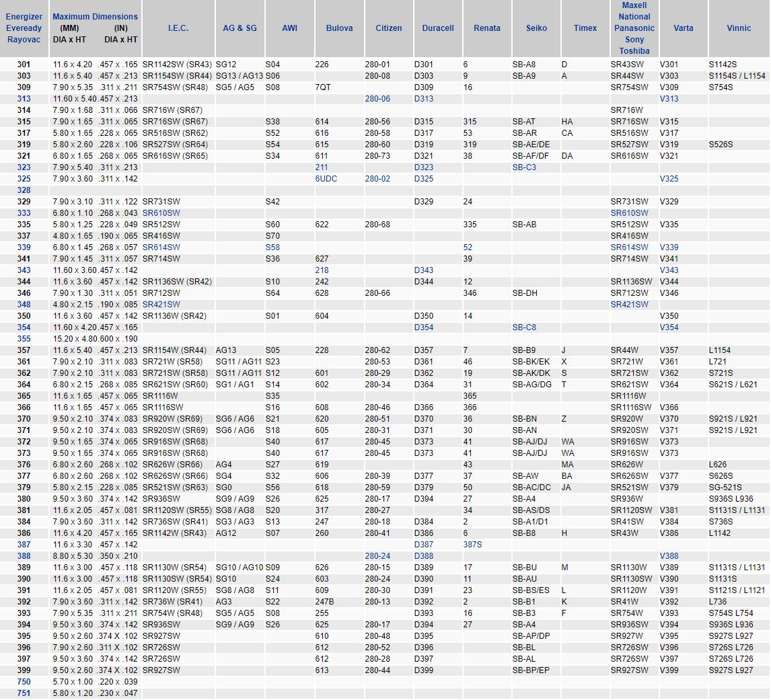
Task: Open battery model 751 link
Action: [24, 693]
